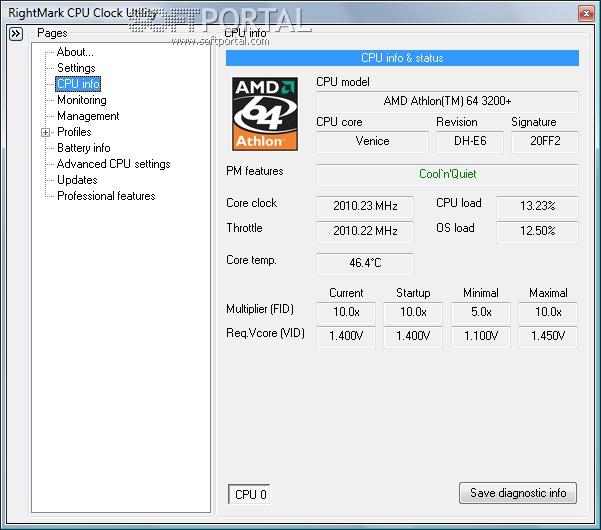Click the Signature value 20FF2

coord(545,141)
